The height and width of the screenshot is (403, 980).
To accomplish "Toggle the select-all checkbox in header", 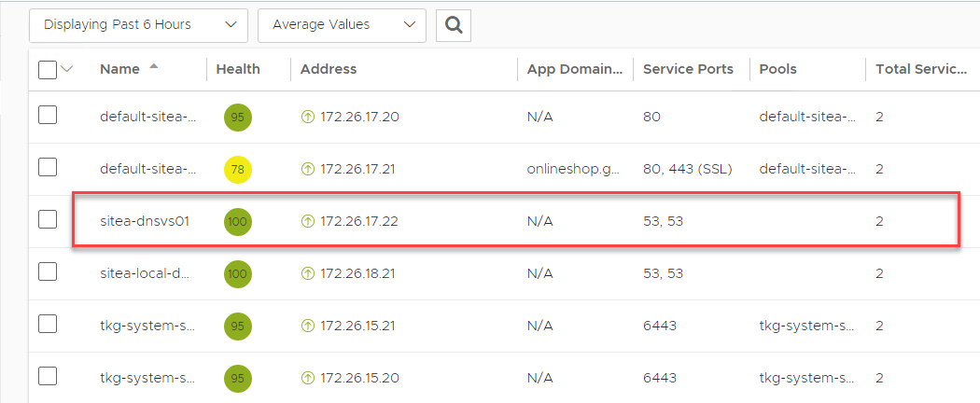I will click(48, 69).
